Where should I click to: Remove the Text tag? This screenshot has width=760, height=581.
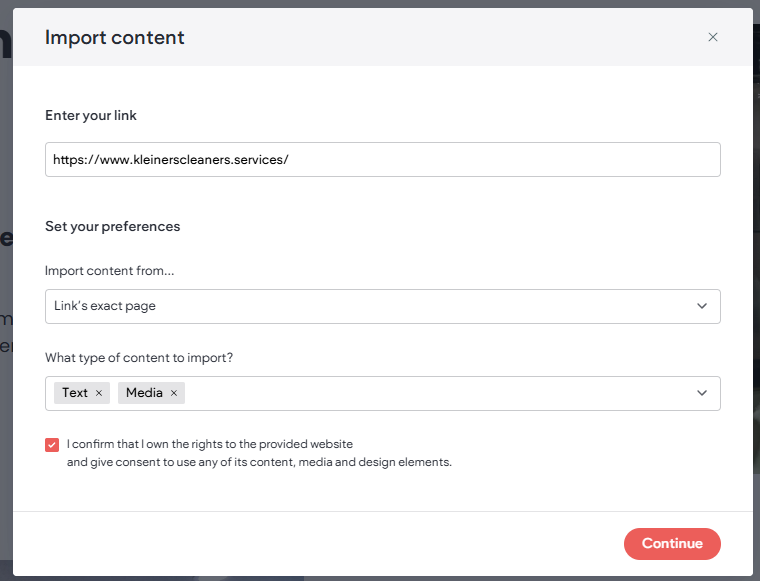(x=99, y=393)
